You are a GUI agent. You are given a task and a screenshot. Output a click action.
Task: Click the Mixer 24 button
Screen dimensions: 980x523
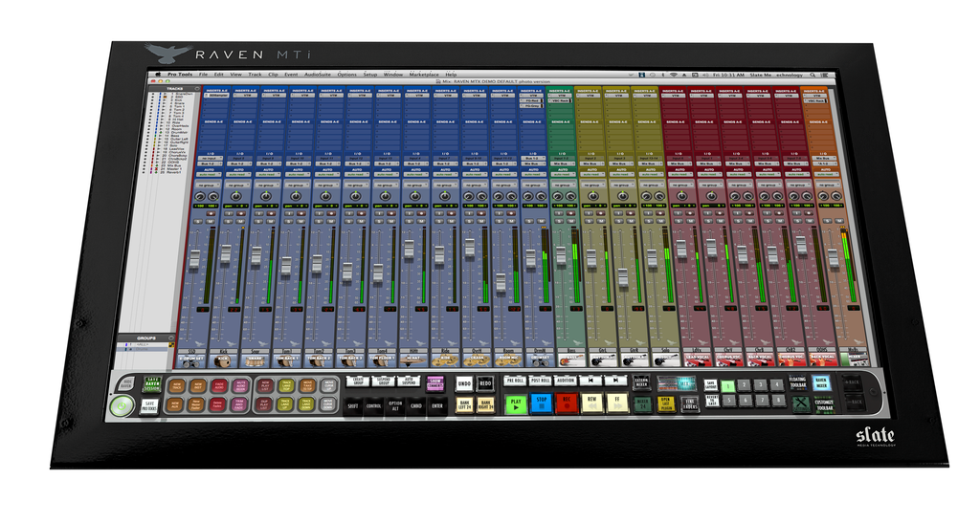pos(643,405)
